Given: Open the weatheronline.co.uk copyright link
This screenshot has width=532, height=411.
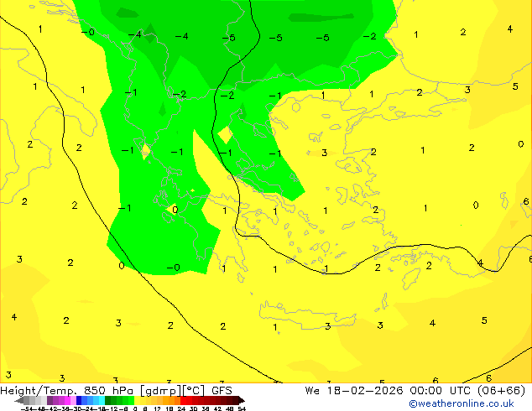Looking at the screenshot, I should tap(461, 403).
